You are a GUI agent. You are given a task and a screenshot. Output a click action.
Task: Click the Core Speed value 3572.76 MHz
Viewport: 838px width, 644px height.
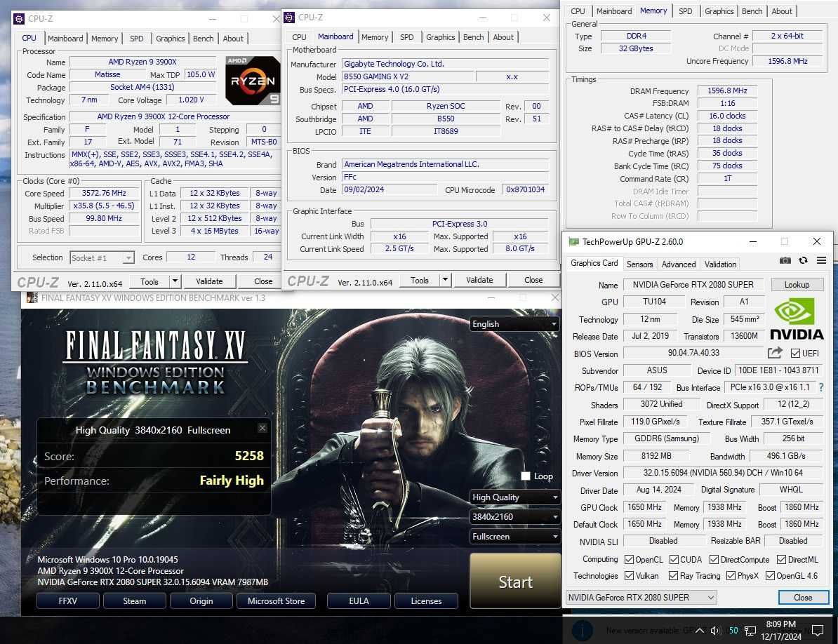coord(104,194)
